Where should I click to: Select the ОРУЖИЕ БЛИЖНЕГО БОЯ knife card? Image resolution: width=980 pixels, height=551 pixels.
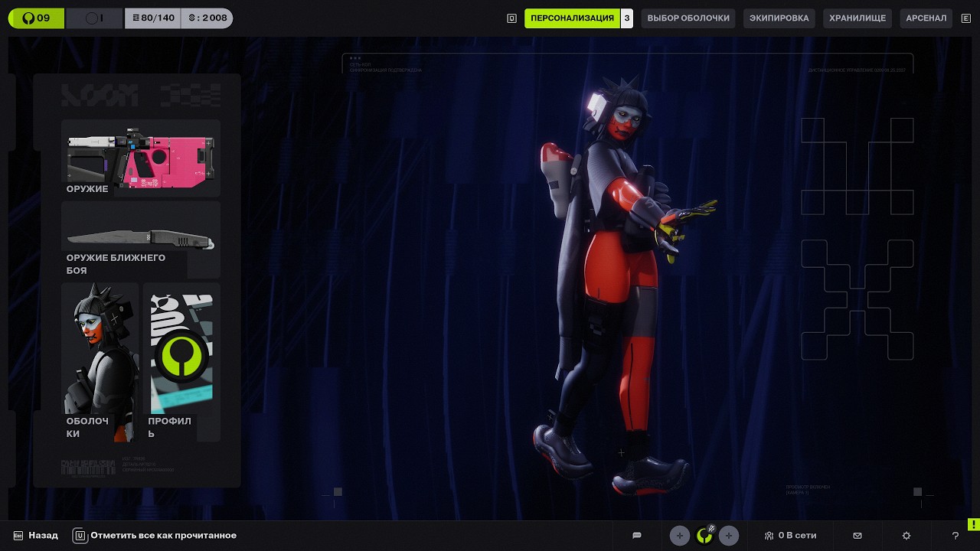[141, 240]
